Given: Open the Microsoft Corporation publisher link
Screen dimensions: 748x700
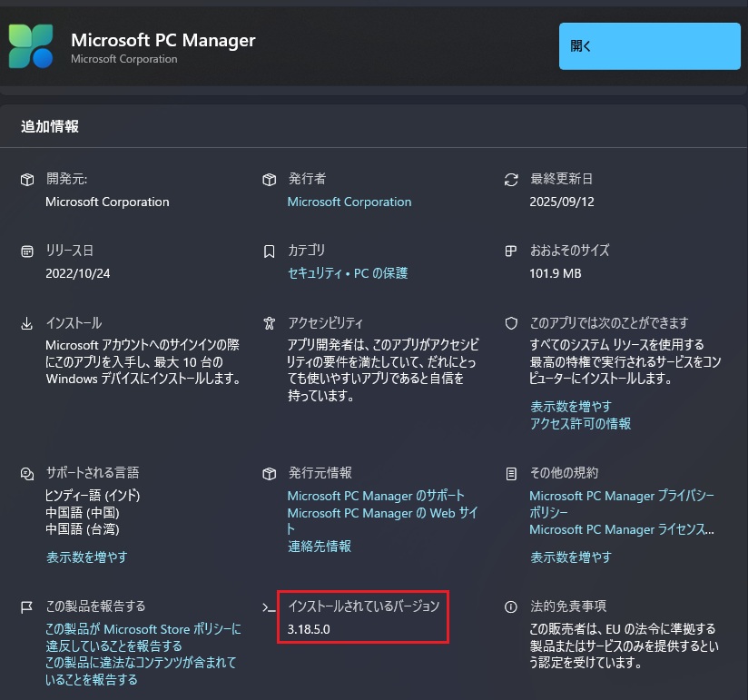Looking at the screenshot, I should (x=349, y=202).
